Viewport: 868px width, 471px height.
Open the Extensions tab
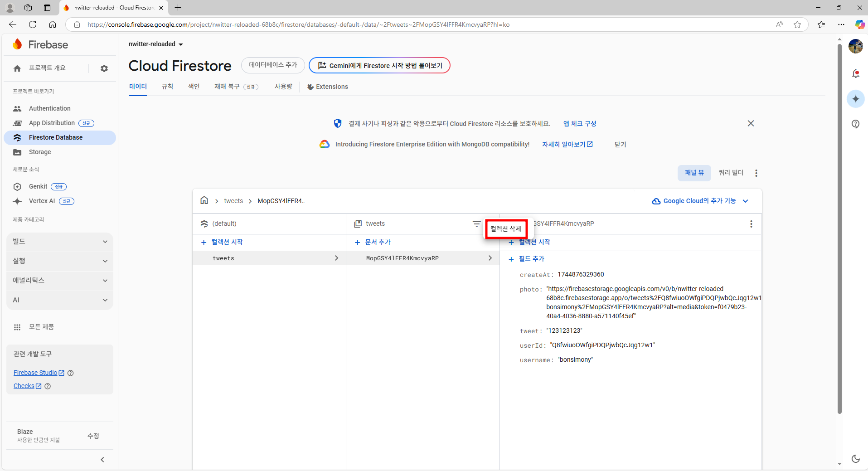[328, 87]
